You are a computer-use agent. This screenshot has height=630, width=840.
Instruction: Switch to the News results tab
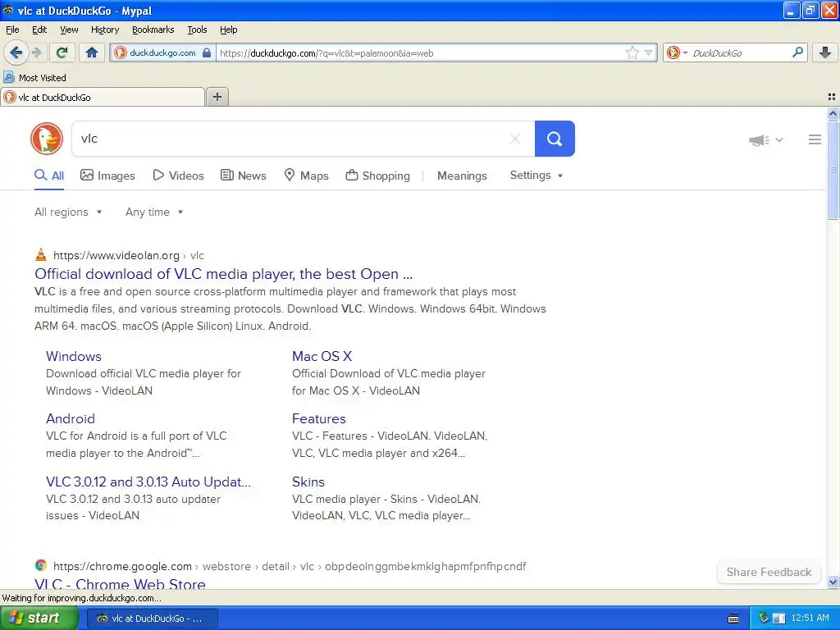tap(243, 176)
